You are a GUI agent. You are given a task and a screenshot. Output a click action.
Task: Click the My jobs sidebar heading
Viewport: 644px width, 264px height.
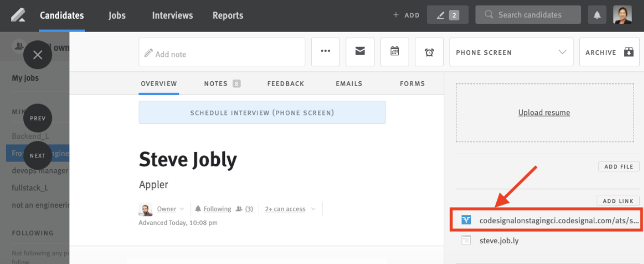(x=25, y=78)
